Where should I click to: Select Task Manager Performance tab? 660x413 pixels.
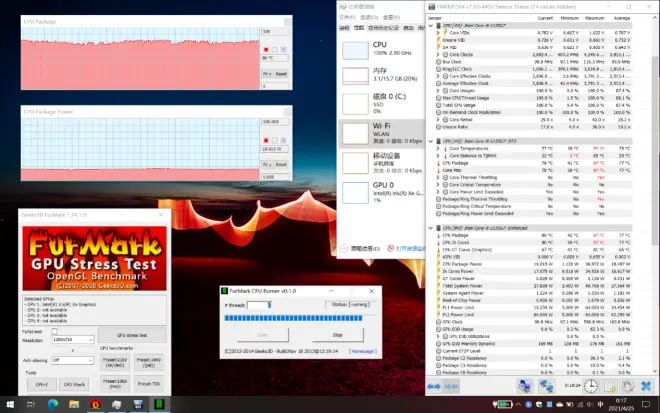(x=359, y=28)
